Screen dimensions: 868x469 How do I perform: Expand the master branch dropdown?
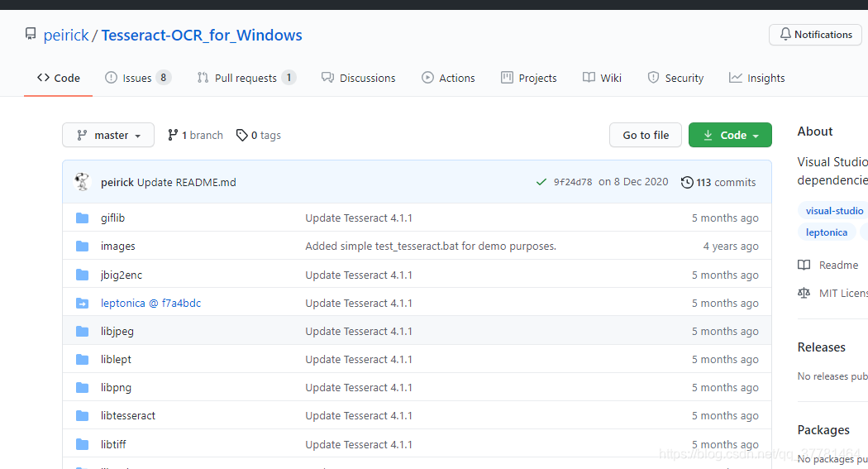tap(108, 135)
